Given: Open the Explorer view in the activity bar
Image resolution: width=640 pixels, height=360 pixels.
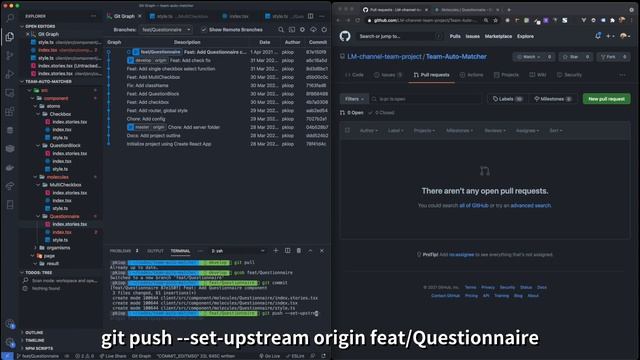Looking at the screenshot, I should coord(10,37).
